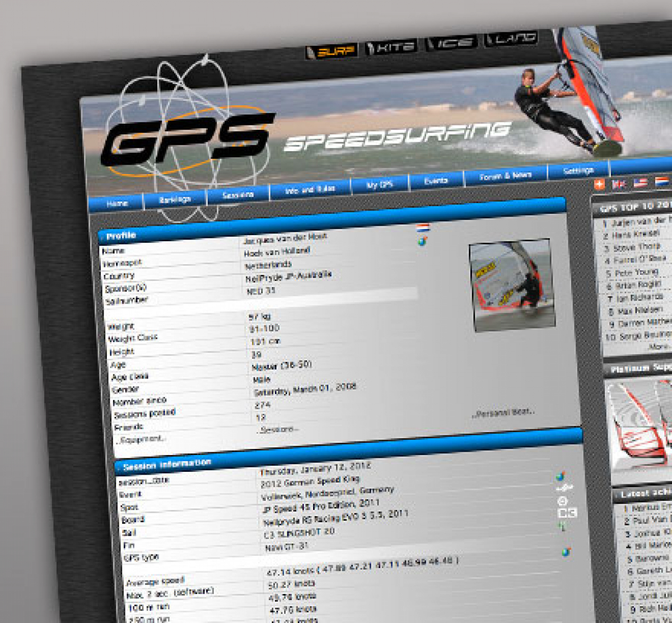
Task: Select sponsor value NeilPryde JP-Australia
Action: [x=288, y=277]
